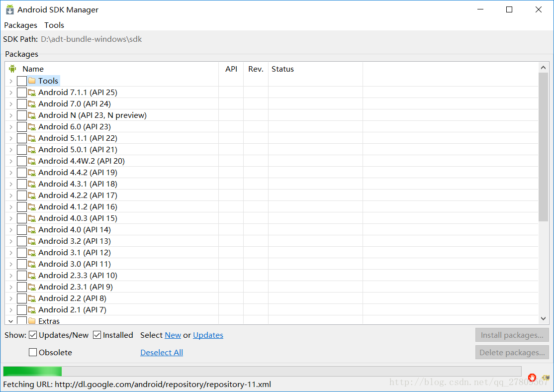Toggle the Installed show filter
The height and width of the screenshot is (392, 554).
97,335
